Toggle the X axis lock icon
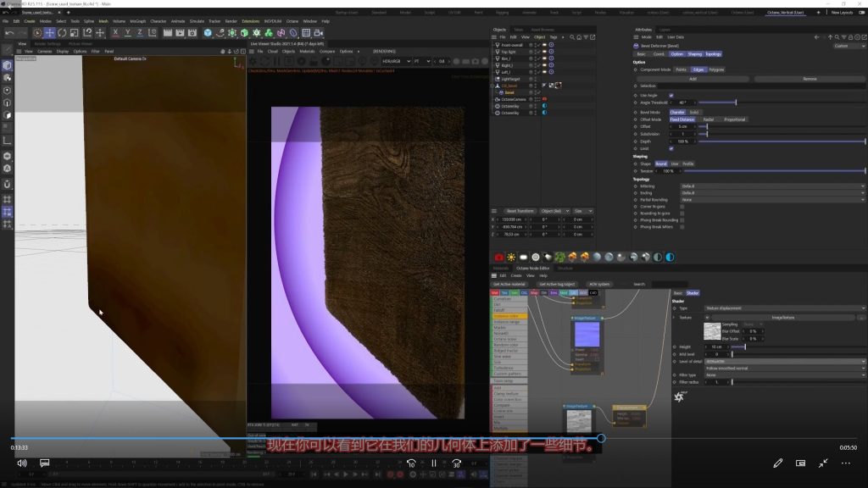The height and width of the screenshot is (488, 868). [x=115, y=32]
